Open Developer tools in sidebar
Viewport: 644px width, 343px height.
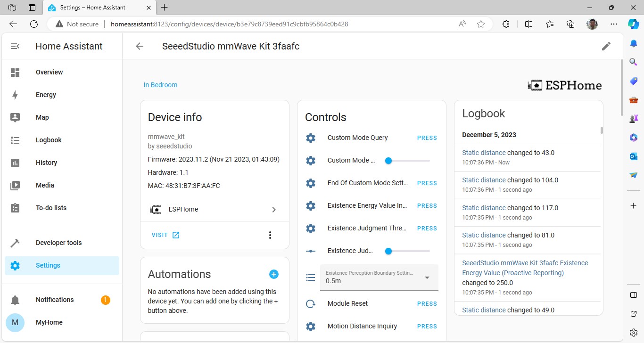[x=62, y=243]
